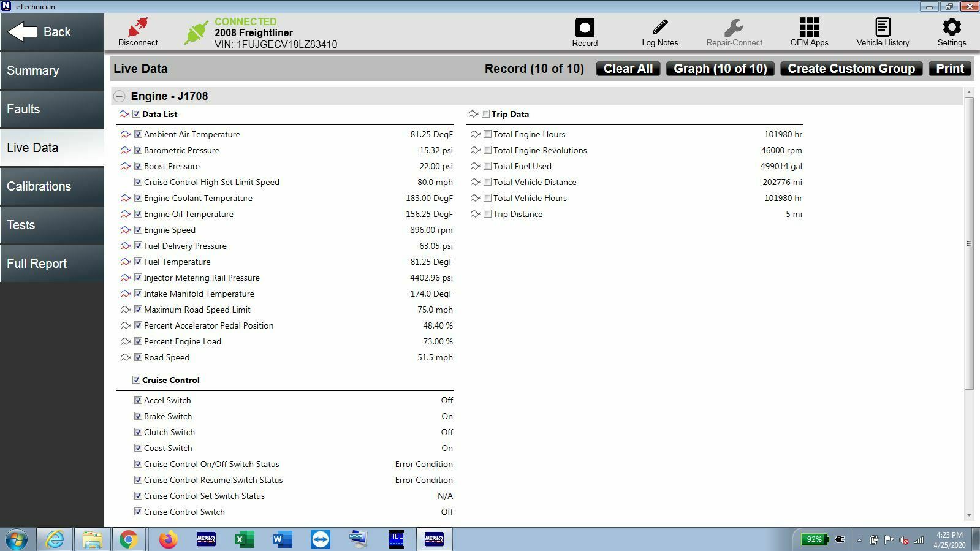Start recording with the Record icon
This screenshot has height=551, width=980.
click(585, 28)
